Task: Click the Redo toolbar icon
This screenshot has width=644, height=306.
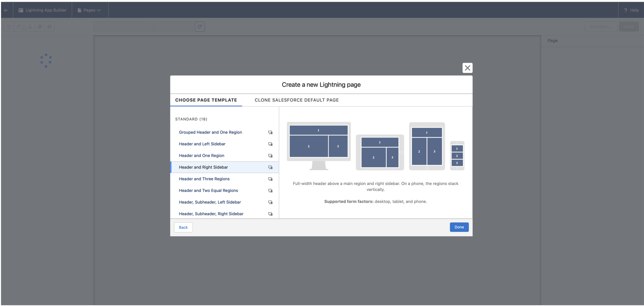Action: coord(19,26)
